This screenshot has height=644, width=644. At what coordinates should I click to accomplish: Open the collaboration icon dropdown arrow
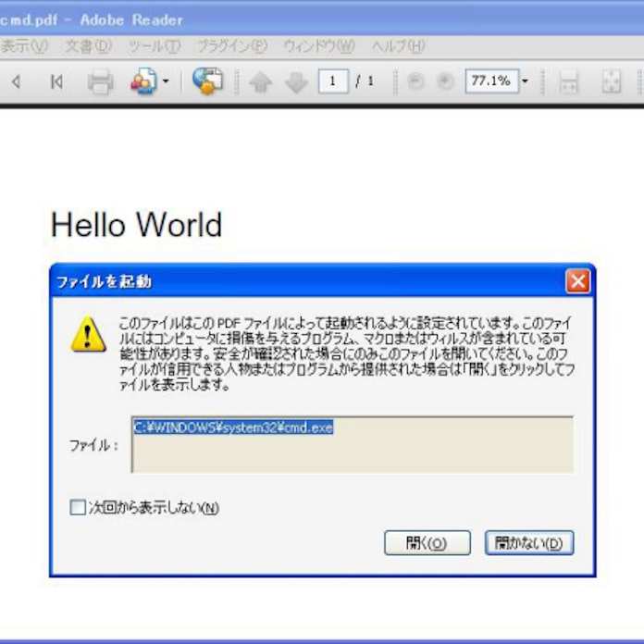166,81
